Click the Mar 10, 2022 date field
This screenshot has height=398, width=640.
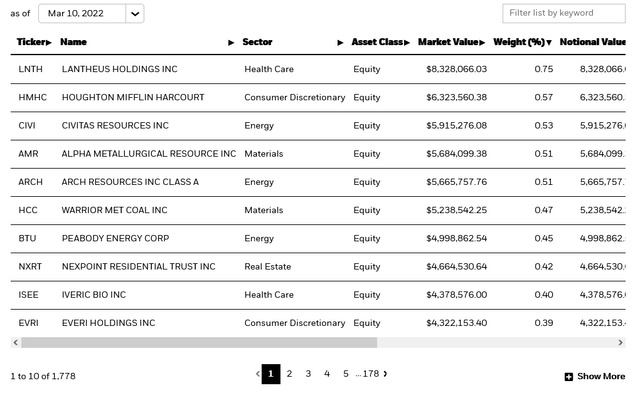(x=82, y=13)
